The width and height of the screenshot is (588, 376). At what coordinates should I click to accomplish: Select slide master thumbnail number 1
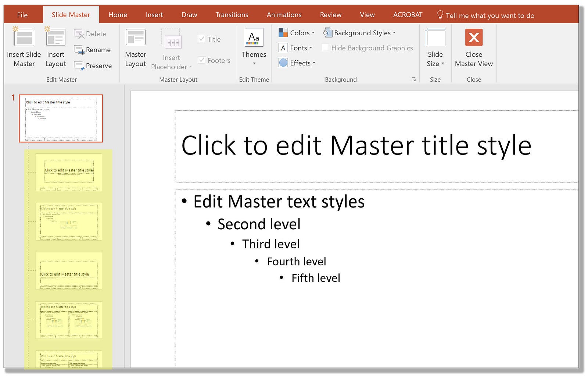[61, 118]
